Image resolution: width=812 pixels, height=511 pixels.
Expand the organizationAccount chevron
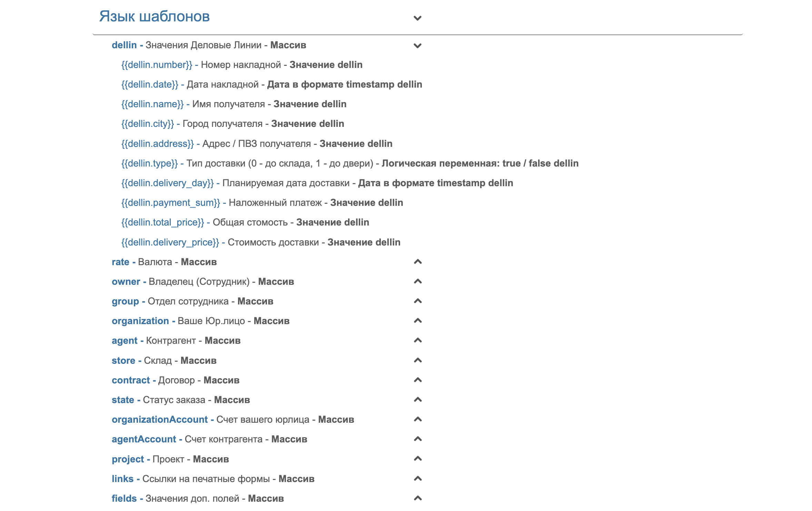[417, 419]
